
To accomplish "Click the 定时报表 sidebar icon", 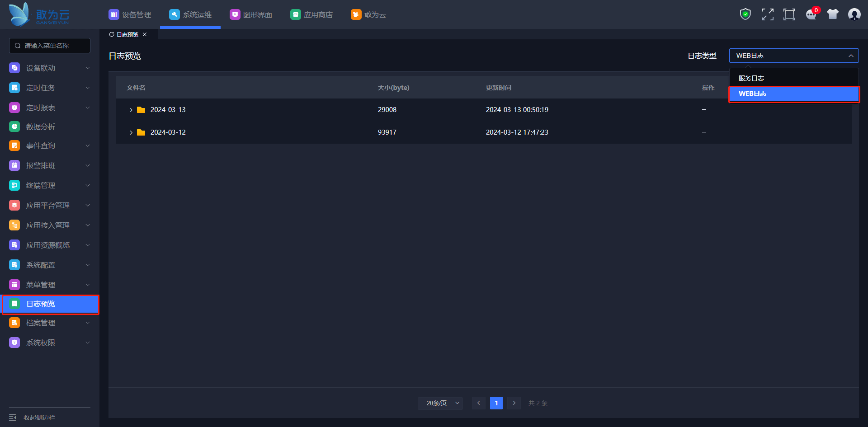I will click(14, 108).
